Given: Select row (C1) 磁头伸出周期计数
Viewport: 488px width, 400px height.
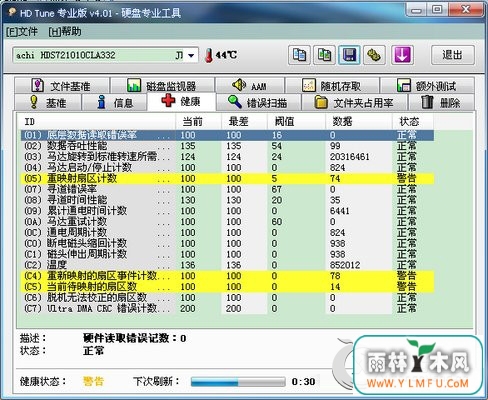Looking at the screenshot, I should tap(227, 254).
